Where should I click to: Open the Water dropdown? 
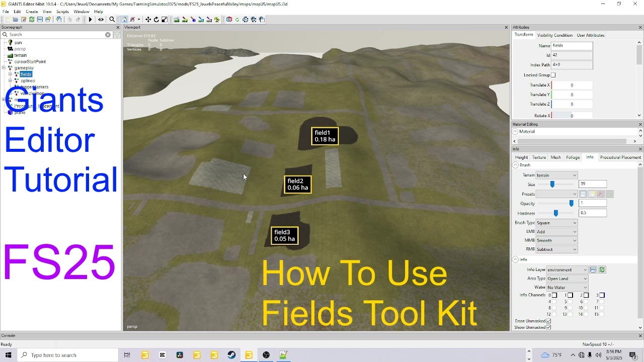click(x=567, y=288)
